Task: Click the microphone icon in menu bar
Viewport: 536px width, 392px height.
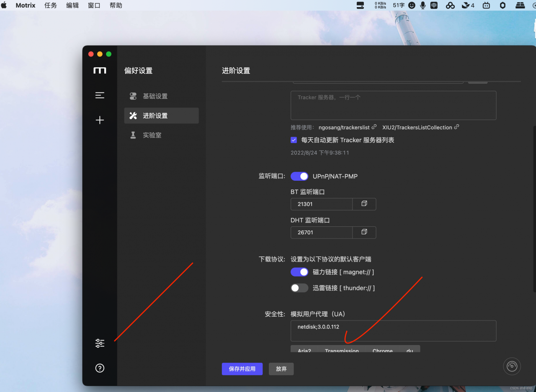Action: [423, 5]
